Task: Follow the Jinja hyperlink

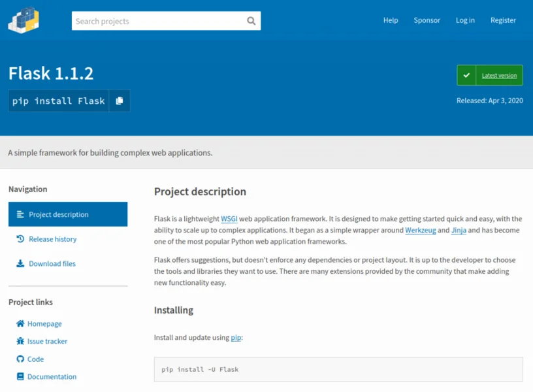Action: pos(459,230)
